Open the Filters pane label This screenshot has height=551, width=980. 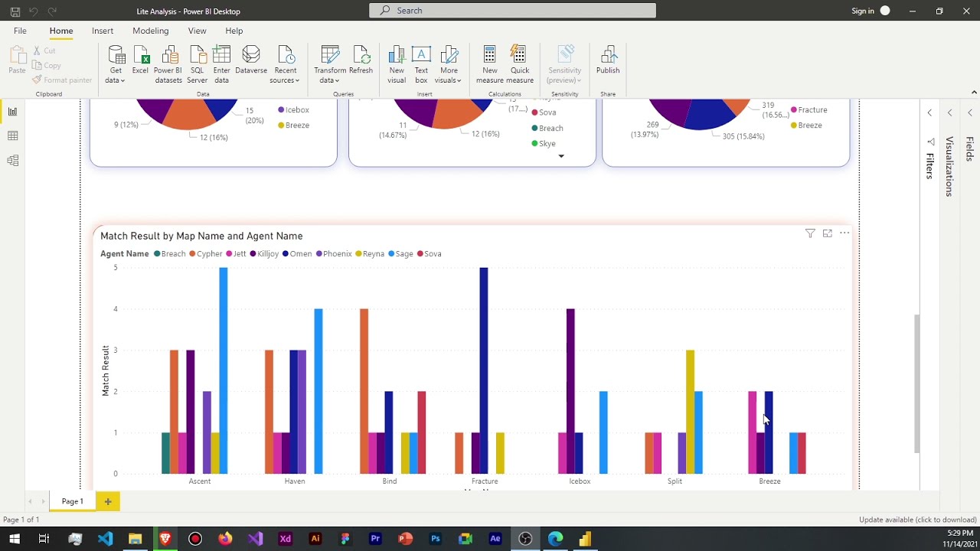(x=930, y=165)
